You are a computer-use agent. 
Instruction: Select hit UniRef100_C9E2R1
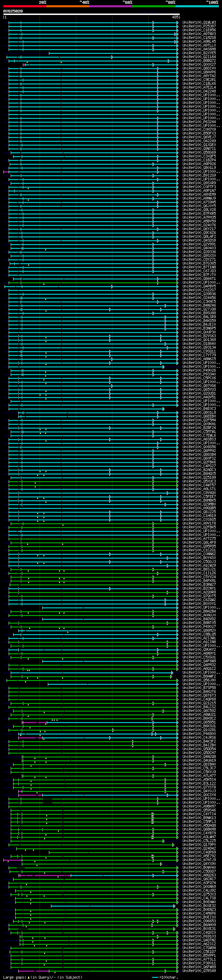pyautogui.click(x=199, y=80)
